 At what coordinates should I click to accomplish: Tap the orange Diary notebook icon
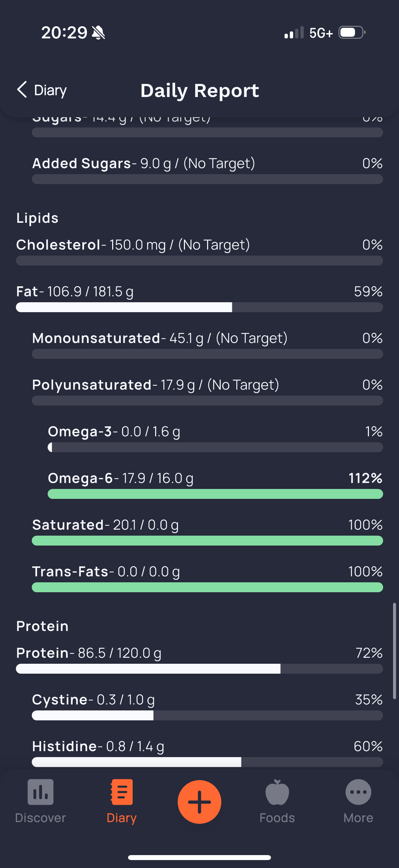click(121, 792)
